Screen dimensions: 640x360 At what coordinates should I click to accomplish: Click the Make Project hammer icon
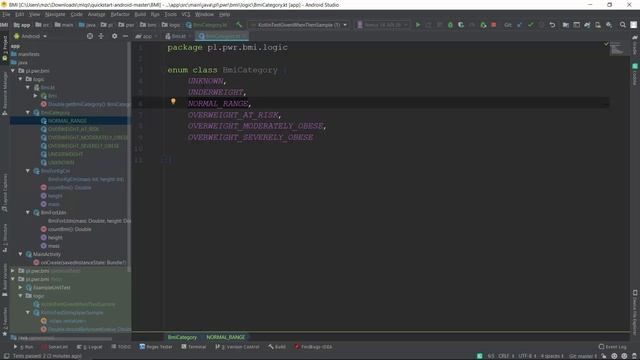tap(239, 25)
